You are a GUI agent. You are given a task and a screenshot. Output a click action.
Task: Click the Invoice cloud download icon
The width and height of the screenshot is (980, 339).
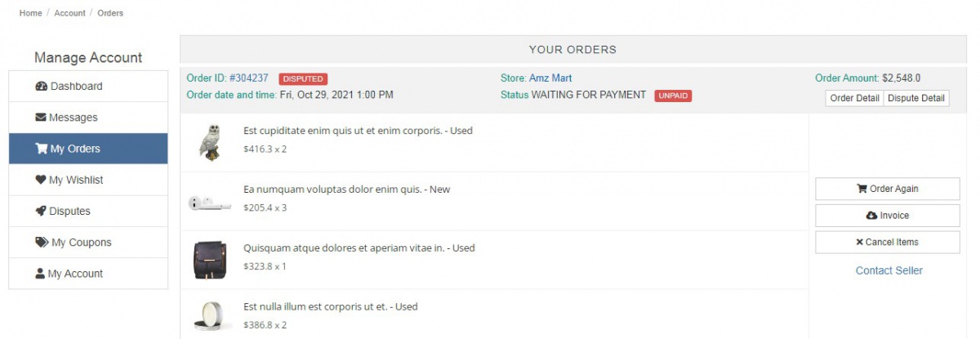[x=871, y=216]
